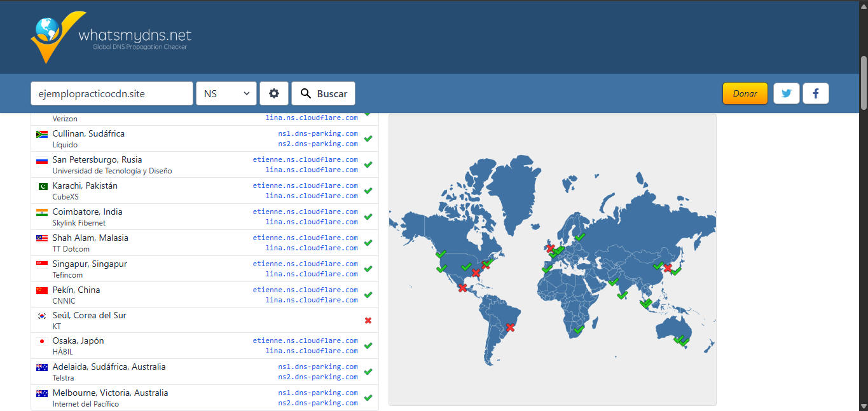Click the China flag icon

[x=42, y=290]
